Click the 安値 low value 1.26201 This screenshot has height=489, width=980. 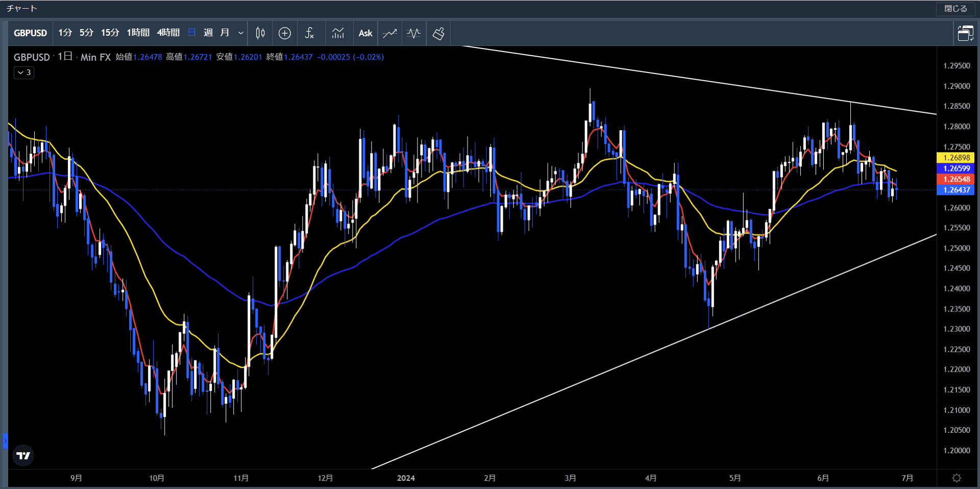pyautogui.click(x=248, y=57)
